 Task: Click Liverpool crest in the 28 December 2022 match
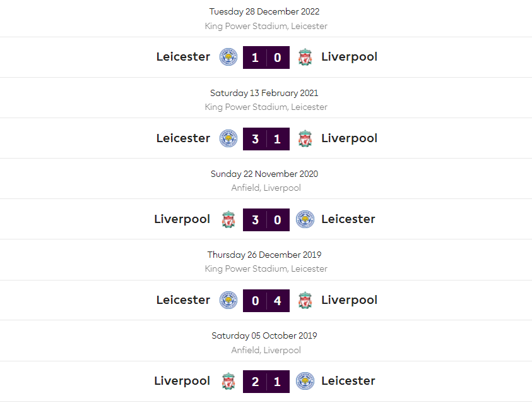[305, 57]
